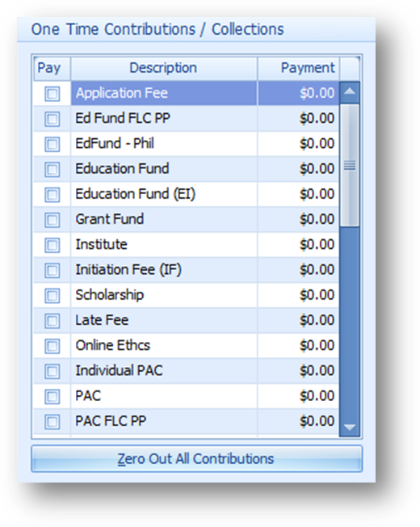Toggle the Education Fund (EI) checkbox
420x527 pixels.
point(52,194)
